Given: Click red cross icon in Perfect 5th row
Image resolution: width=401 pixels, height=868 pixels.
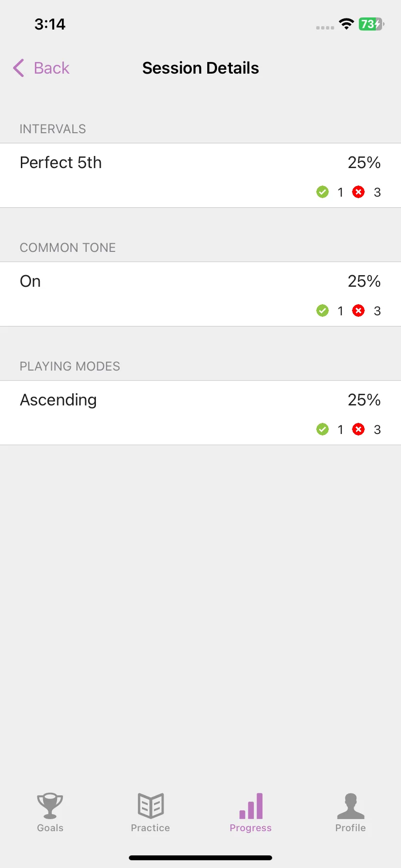Looking at the screenshot, I should tap(358, 192).
